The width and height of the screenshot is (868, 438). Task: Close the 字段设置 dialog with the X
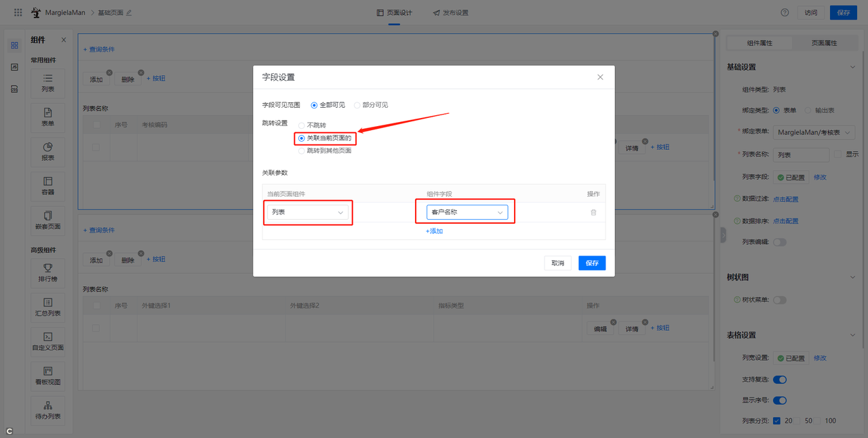[x=600, y=77]
